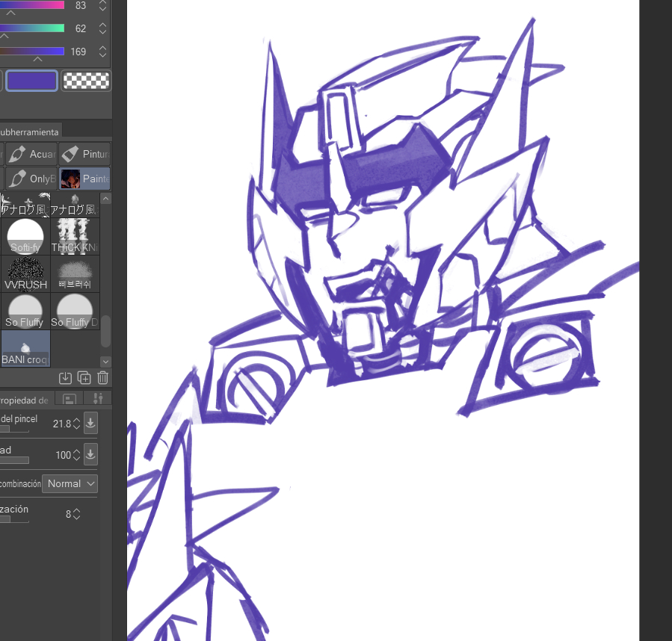This screenshot has width=672, height=641.
Task: Click the import sub tool material icon
Action: tap(65, 378)
